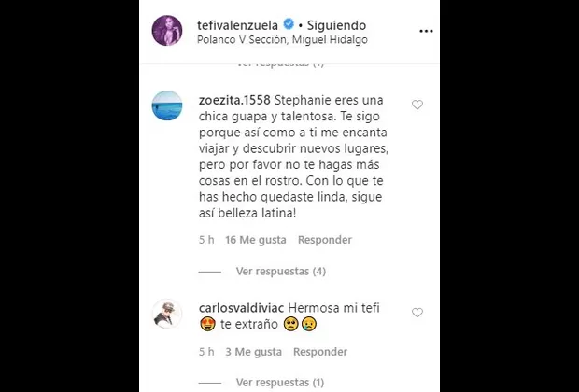
Task: Open carlosvaldiviac username link
Action: [x=241, y=308]
